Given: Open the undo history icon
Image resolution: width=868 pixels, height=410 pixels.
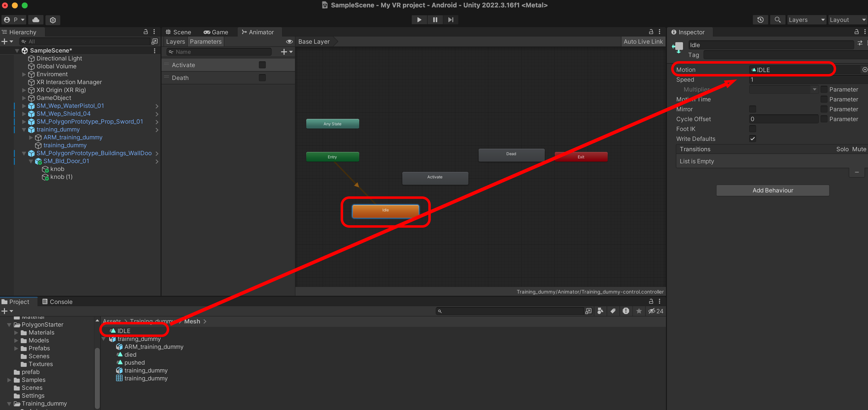Looking at the screenshot, I should pos(760,20).
